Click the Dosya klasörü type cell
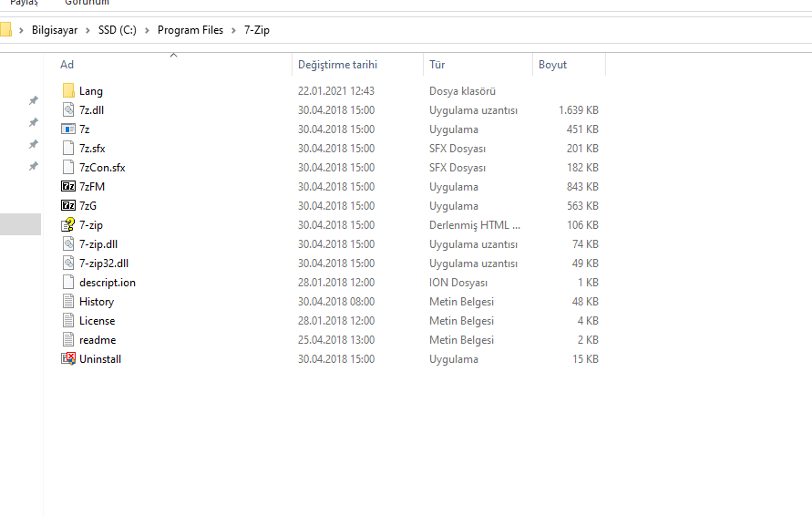812x517 pixels. coord(462,91)
